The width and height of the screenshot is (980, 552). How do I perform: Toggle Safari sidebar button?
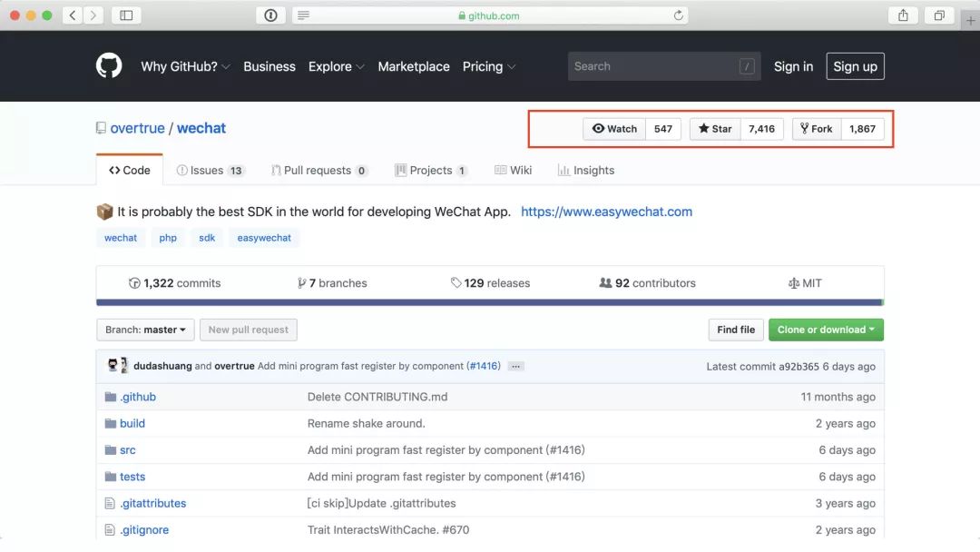pyautogui.click(x=126, y=15)
